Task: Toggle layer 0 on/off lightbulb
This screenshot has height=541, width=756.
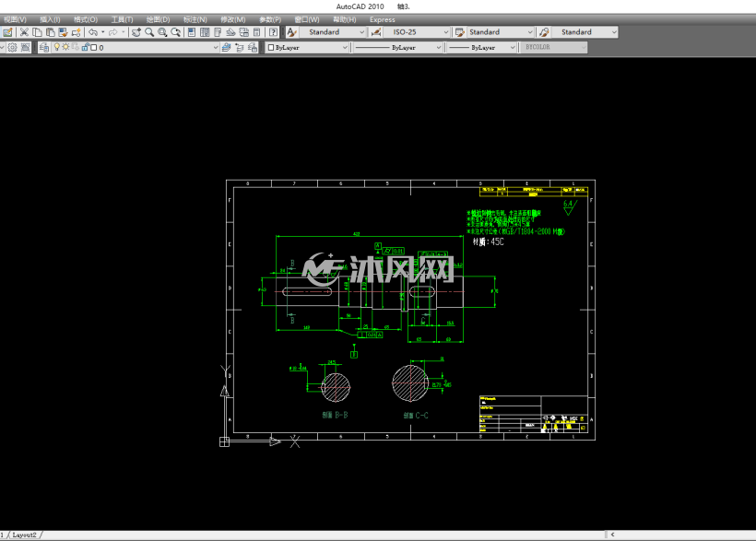Action: 57,47
